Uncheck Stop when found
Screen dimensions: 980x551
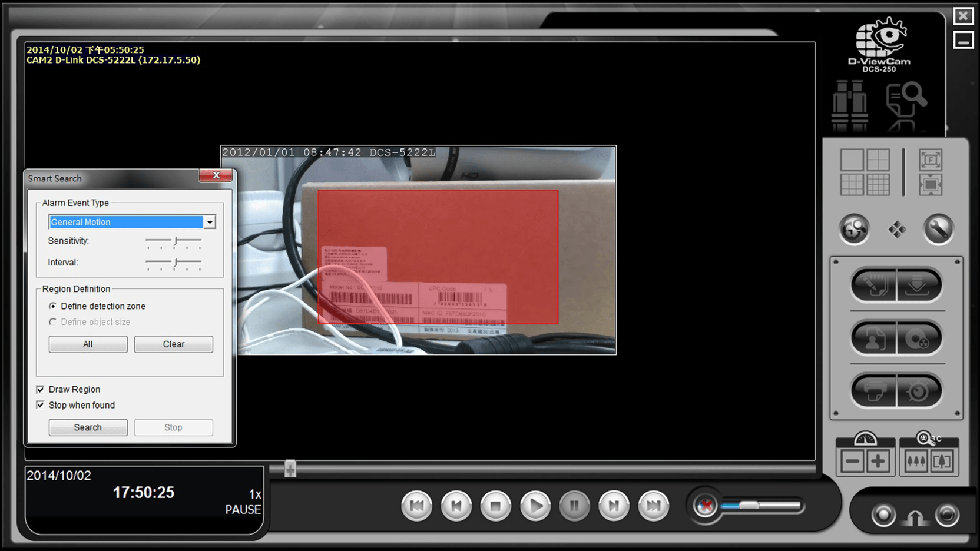41,405
